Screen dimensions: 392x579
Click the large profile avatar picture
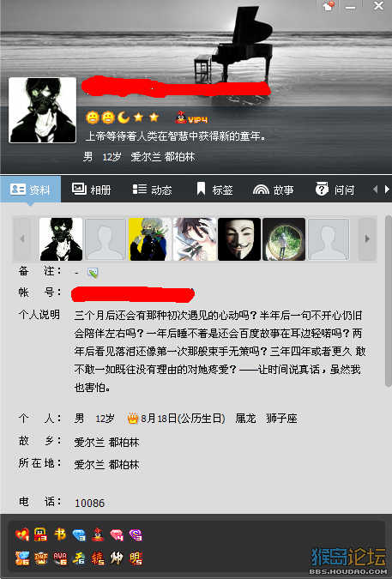42,110
